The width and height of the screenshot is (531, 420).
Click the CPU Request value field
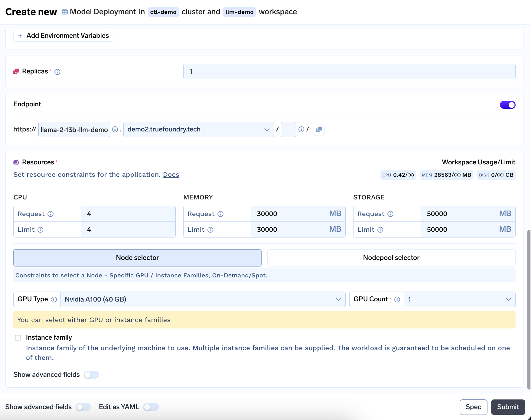pos(128,214)
